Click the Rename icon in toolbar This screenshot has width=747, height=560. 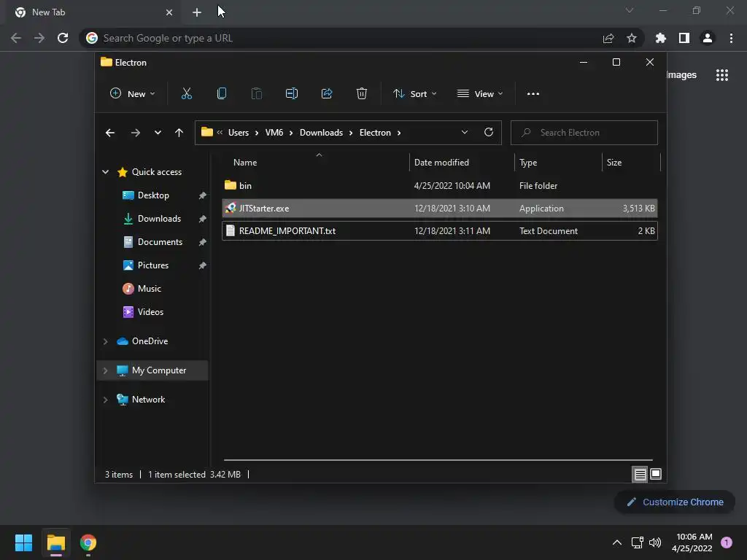[x=292, y=94]
